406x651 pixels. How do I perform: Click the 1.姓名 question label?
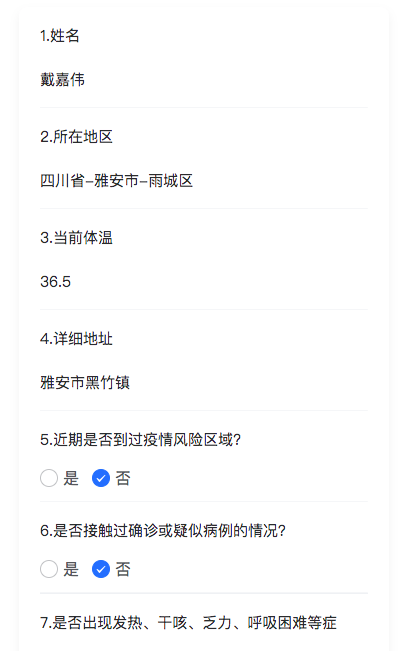coord(60,36)
